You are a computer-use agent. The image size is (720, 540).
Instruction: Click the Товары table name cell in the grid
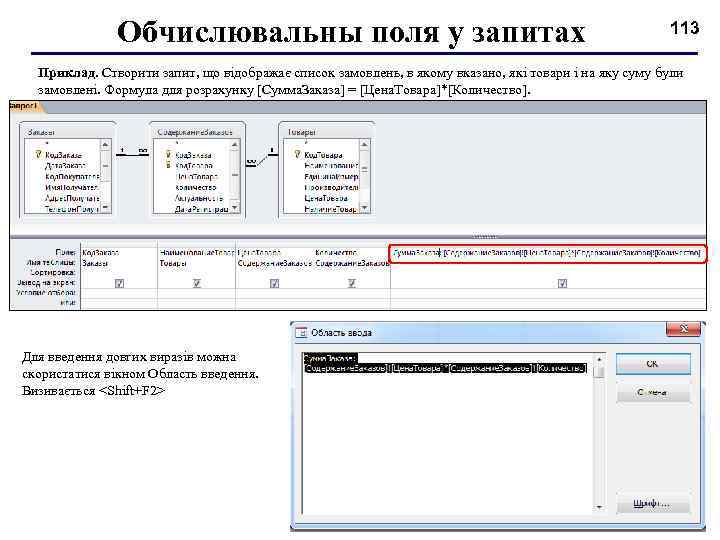click(x=197, y=263)
